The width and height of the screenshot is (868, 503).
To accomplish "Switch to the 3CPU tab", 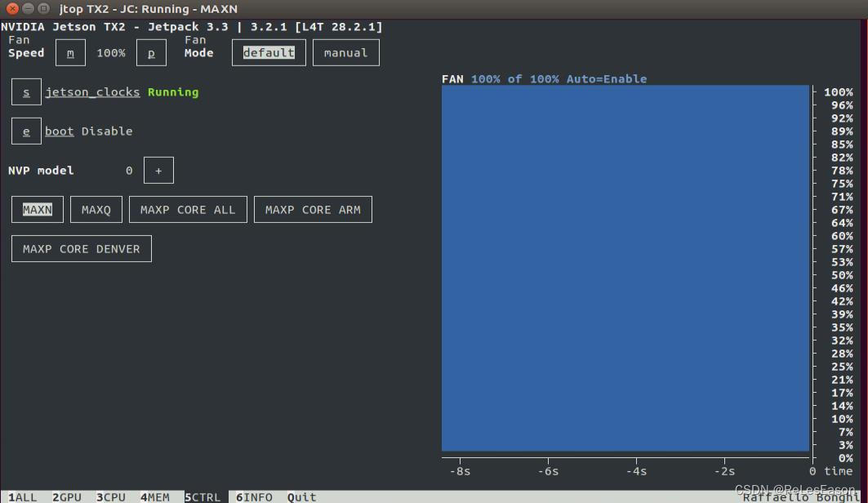I will pos(111,497).
